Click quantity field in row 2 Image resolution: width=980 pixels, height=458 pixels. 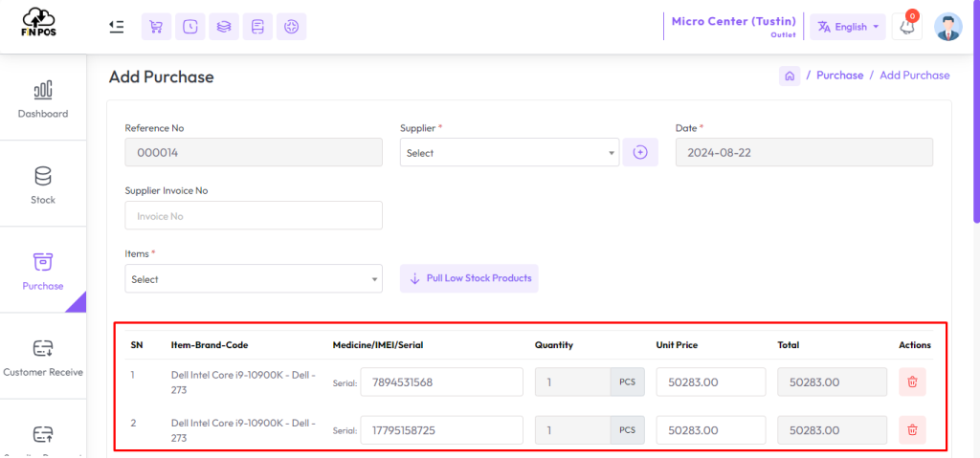pos(572,430)
